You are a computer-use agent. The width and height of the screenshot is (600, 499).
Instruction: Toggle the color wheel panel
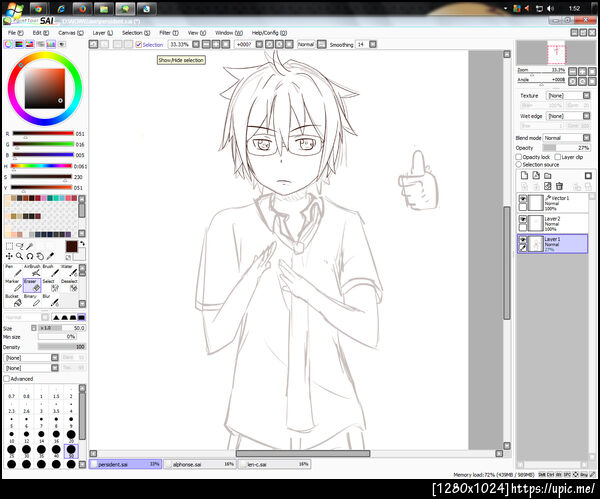[8, 44]
